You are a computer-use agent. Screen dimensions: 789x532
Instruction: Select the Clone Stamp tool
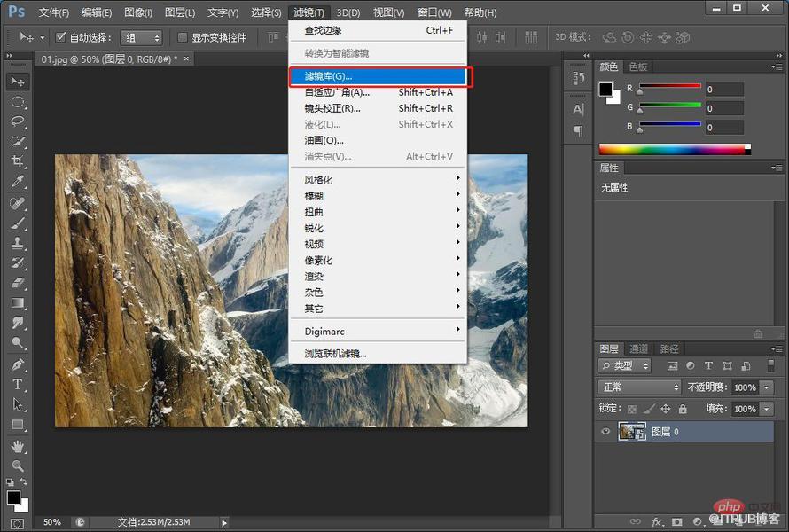(x=18, y=243)
